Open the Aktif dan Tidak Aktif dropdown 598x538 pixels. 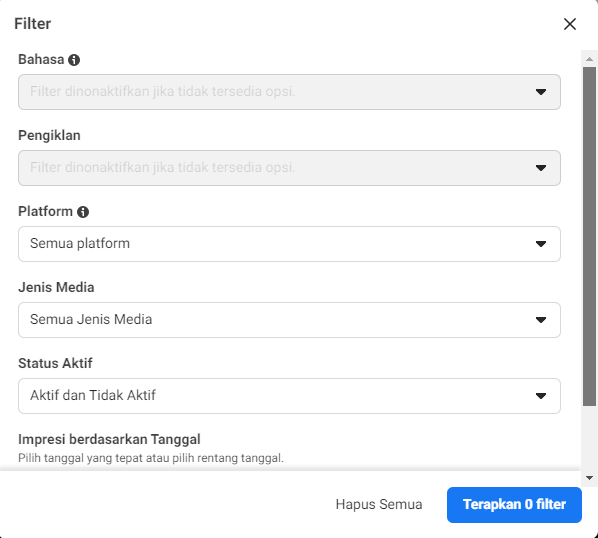click(x=289, y=396)
